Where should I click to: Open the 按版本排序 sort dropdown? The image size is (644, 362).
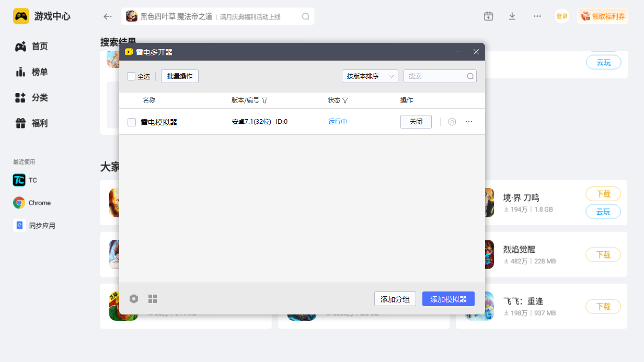pos(370,76)
